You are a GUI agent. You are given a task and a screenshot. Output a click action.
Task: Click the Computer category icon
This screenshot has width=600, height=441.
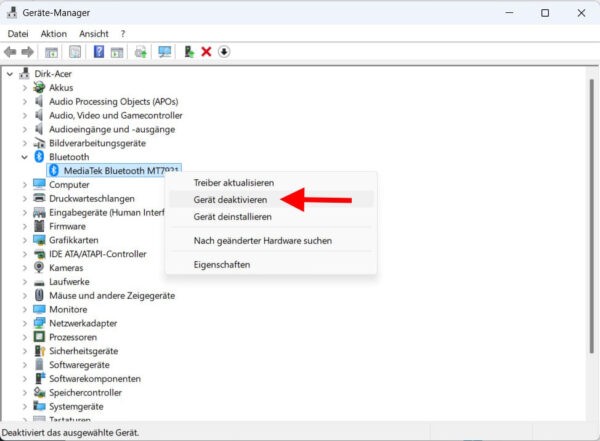pyautogui.click(x=39, y=185)
